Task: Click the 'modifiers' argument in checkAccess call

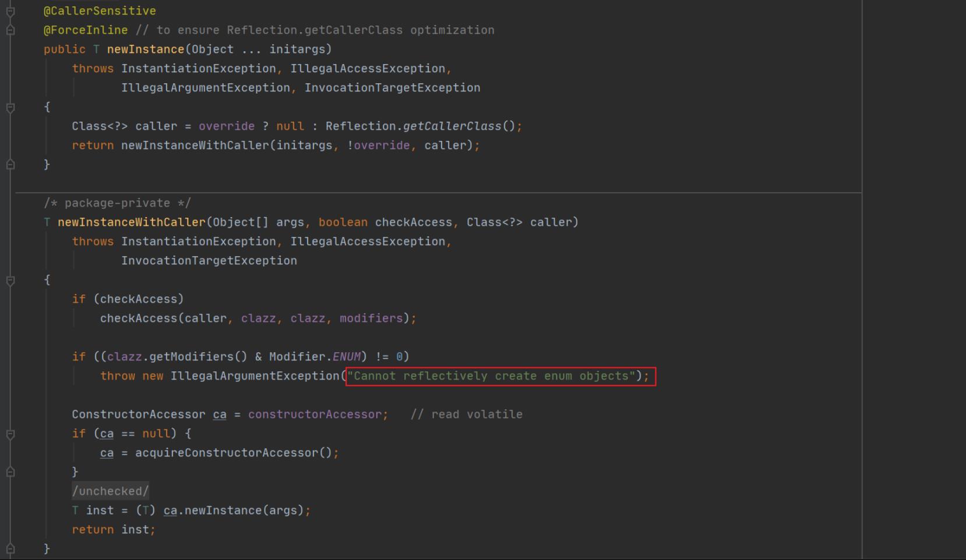Action: pyautogui.click(x=371, y=318)
